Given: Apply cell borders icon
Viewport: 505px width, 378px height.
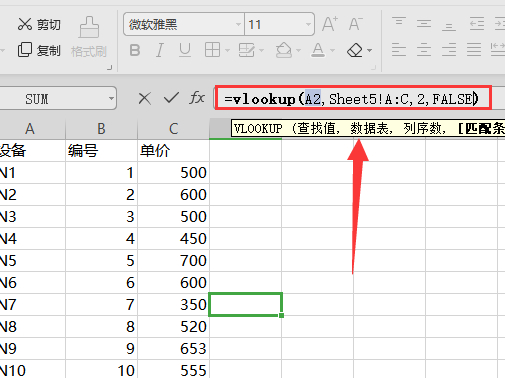Looking at the screenshot, I should pos(212,50).
